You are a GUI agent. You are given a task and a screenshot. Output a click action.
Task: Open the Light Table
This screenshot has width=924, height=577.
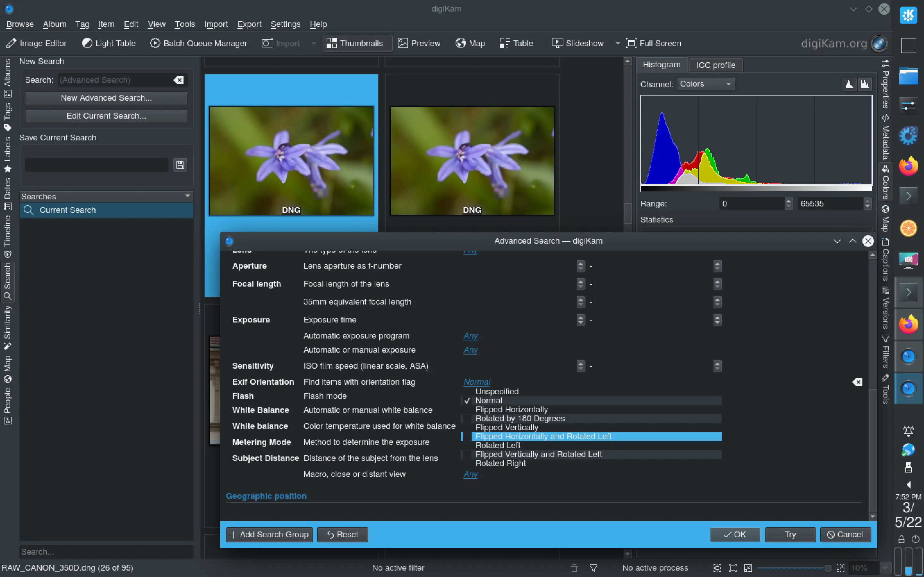click(x=109, y=43)
